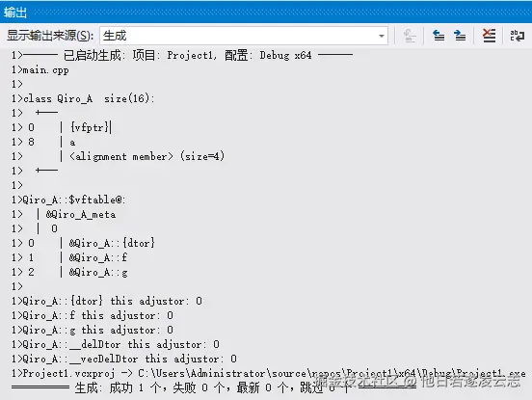
Task: Click the Qiro_A::$vftable@: line
Action: pos(68,200)
